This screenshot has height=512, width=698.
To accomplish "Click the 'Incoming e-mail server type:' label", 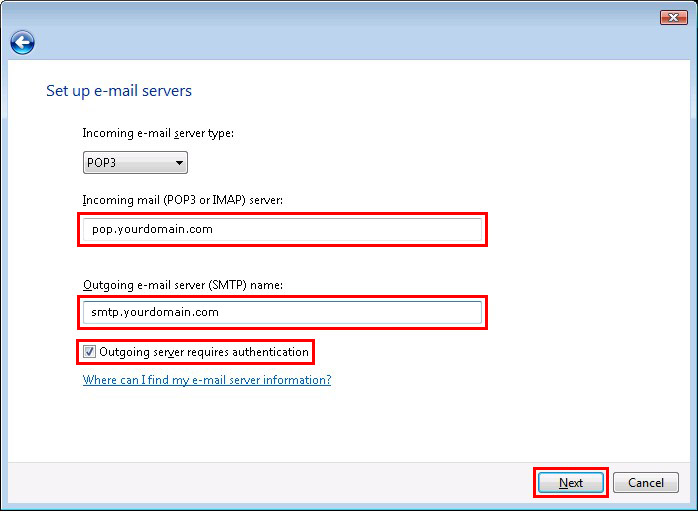I will [158, 133].
